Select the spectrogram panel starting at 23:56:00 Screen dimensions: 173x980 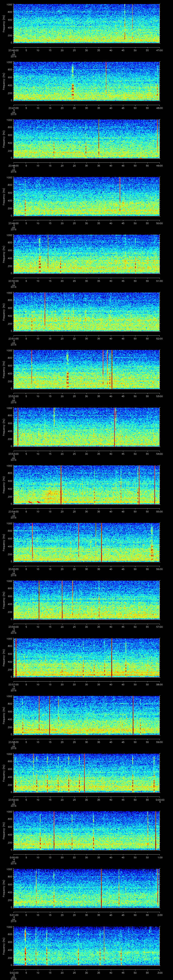[87, 600]
